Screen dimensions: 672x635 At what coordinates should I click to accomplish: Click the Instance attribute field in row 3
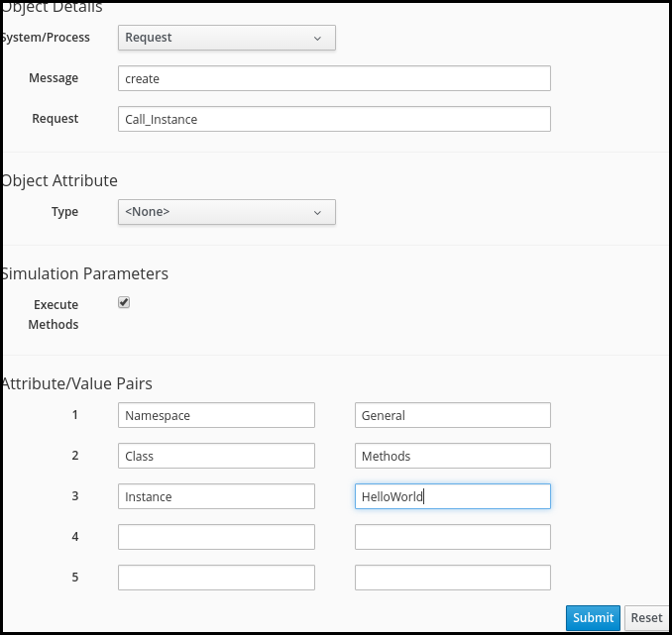216,496
